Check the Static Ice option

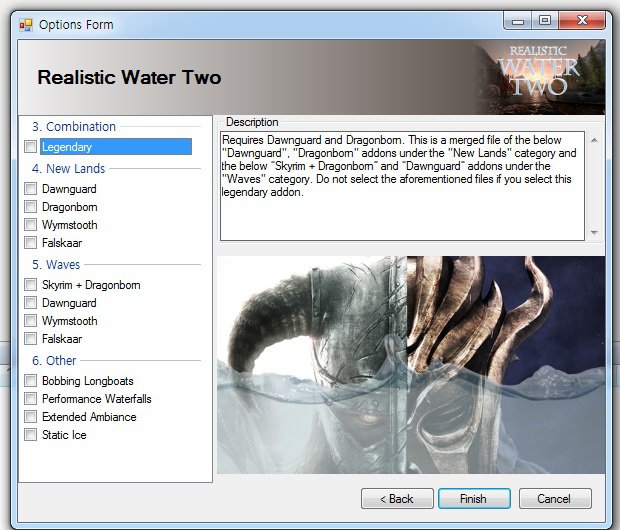pyautogui.click(x=31, y=435)
